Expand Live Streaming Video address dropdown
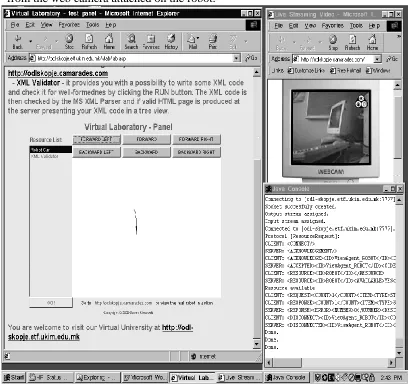Screen dimensions: 410x385 [x=377, y=59]
